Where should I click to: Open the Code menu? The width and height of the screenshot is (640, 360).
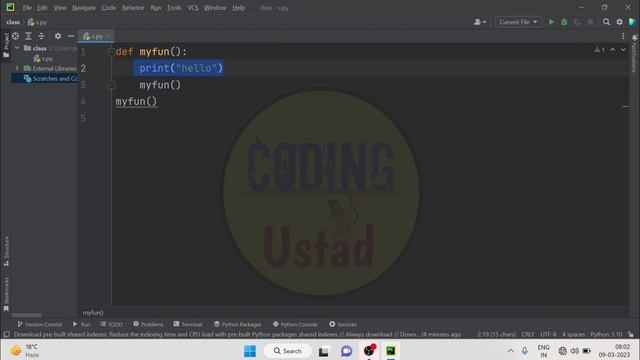point(109,8)
